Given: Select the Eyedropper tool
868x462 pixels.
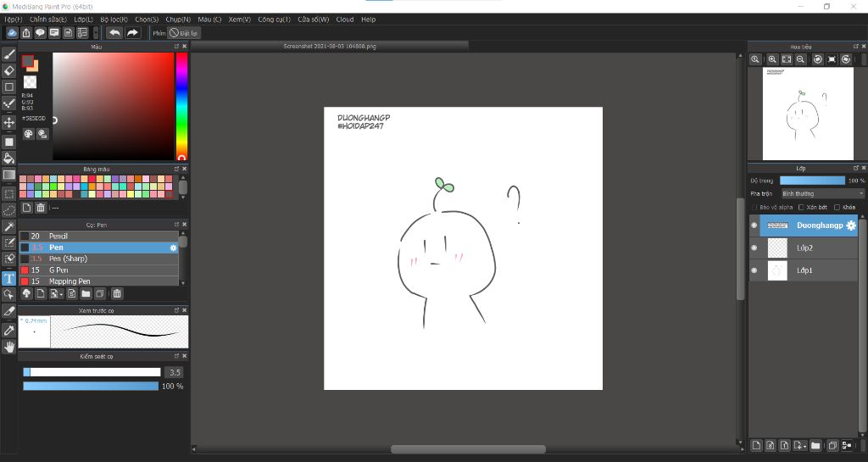Looking at the screenshot, I should (8, 331).
